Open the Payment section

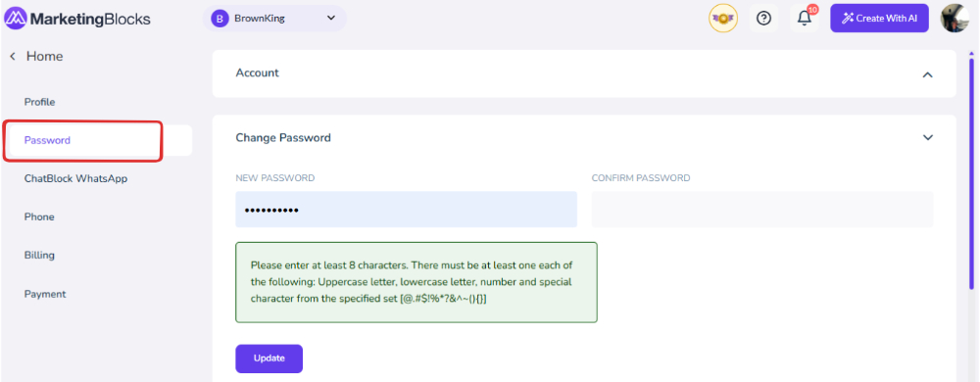(45, 294)
